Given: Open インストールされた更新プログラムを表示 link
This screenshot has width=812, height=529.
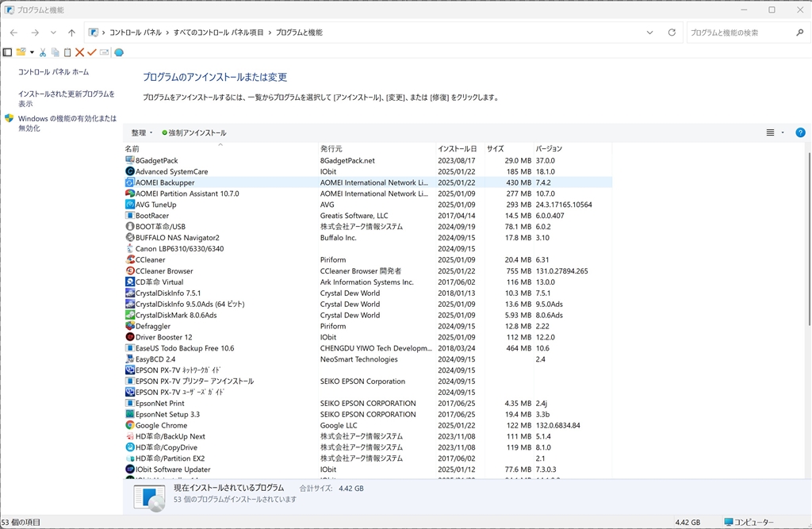Looking at the screenshot, I should tap(67, 98).
